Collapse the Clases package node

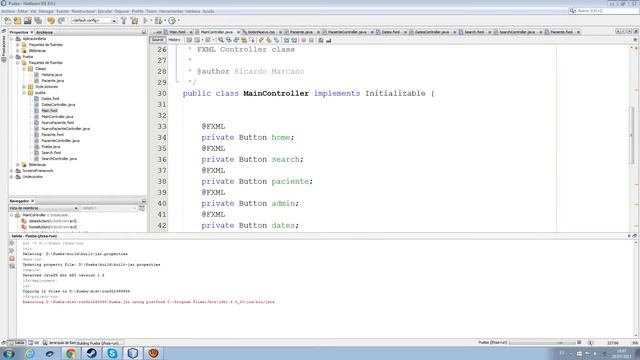(x=24, y=69)
